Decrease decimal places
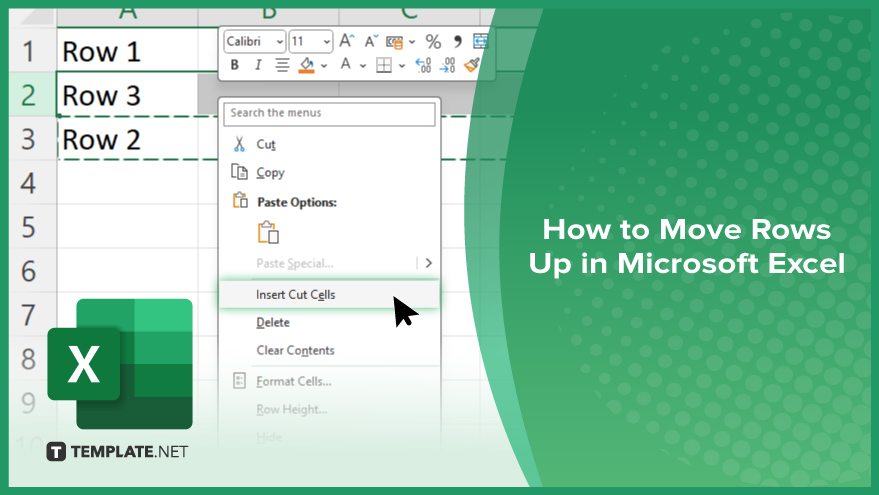This screenshot has width=879, height=495. click(x=447, y=65)
